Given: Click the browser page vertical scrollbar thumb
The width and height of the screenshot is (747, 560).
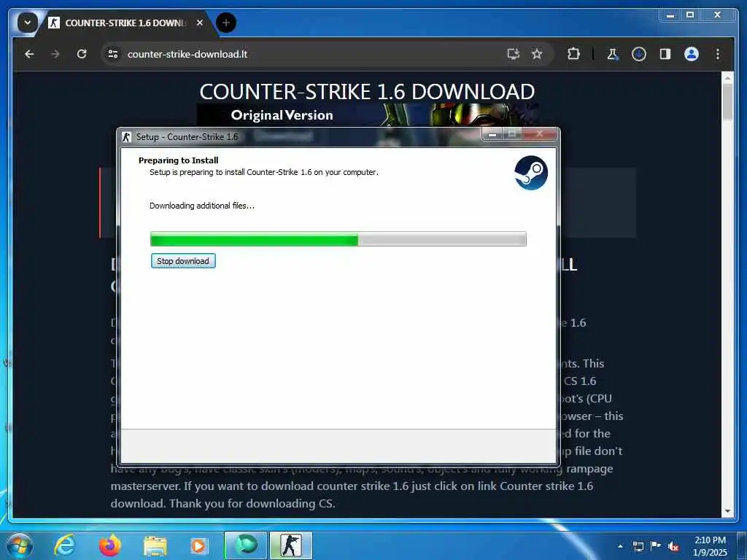Looking at the screenshot, I should (x=727, y=101).
